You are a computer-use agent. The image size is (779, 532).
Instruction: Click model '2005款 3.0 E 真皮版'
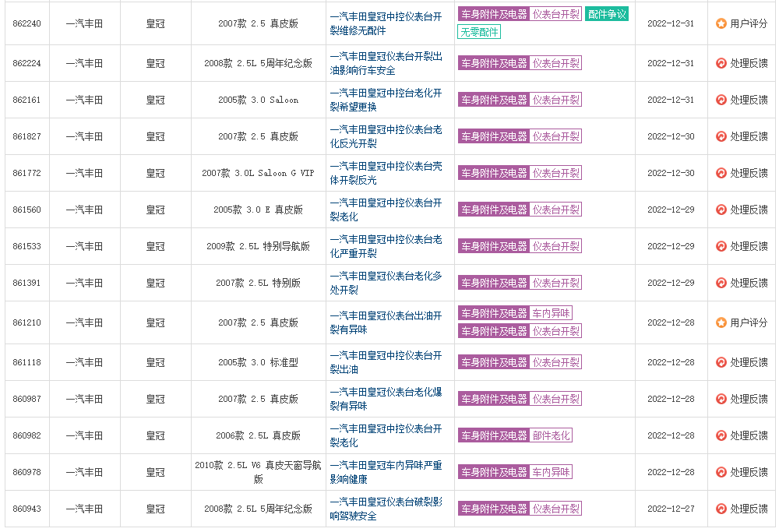(258, 210)
